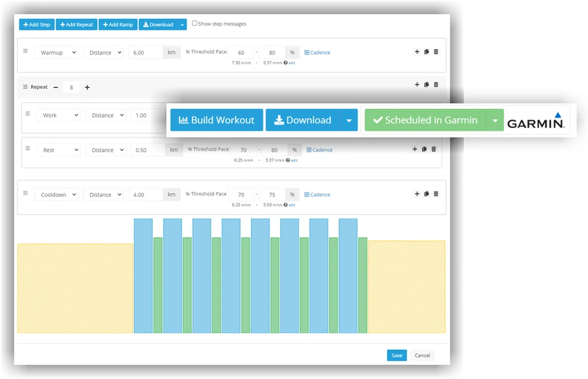This screenshot has width=588, height=379.
Task: Click the help icon under Warmup pace
Action: click(286, 63)
